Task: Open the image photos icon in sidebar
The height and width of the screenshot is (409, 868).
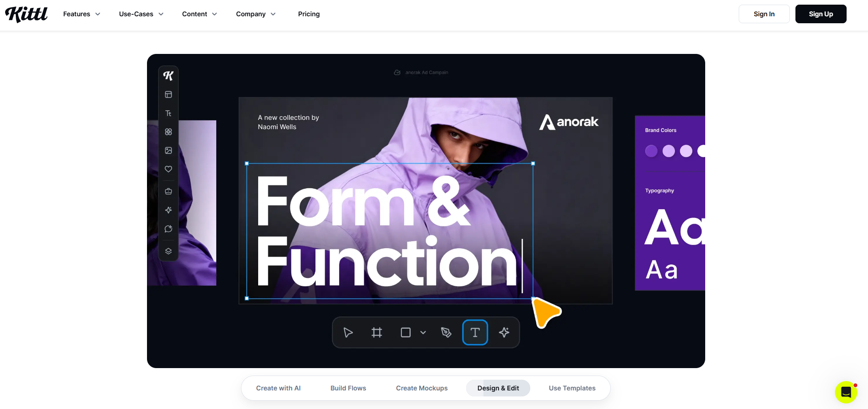Action: pyautogui.click(x=168, y=151)
